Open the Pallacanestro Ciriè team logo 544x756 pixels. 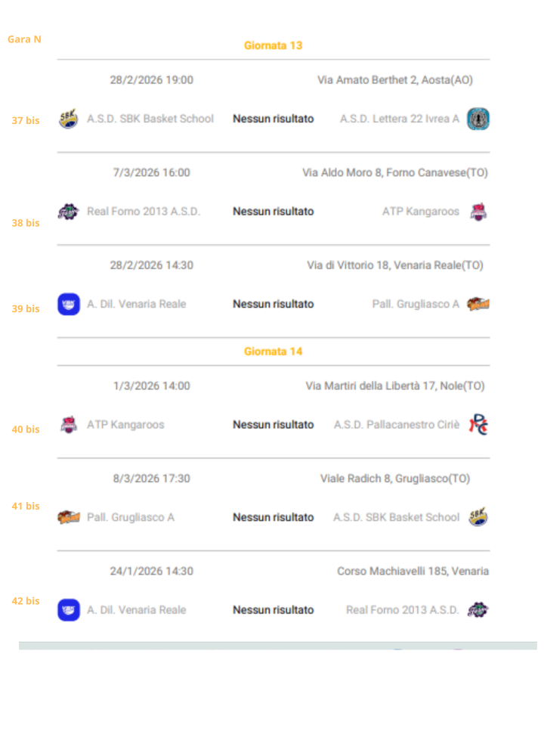478,425
